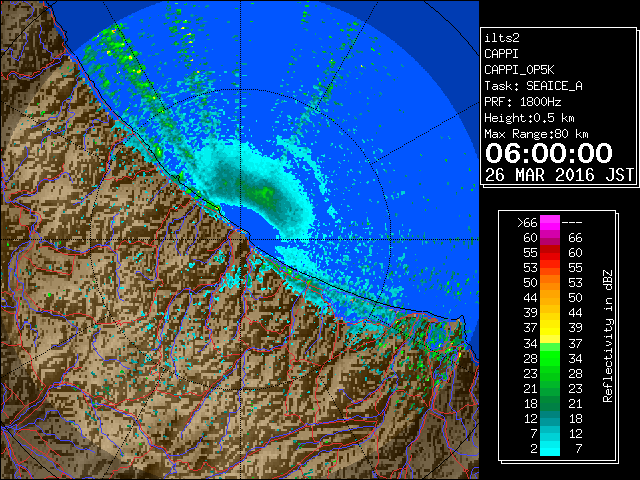Click the 'PRF: 1800Hz' line
The image size is (640, 480).
pos(523,102)
